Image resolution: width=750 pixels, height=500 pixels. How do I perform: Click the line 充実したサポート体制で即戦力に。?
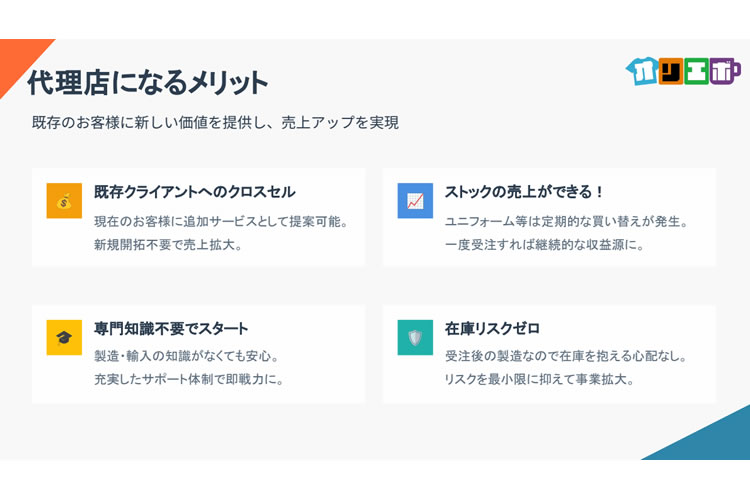(189, 380)
